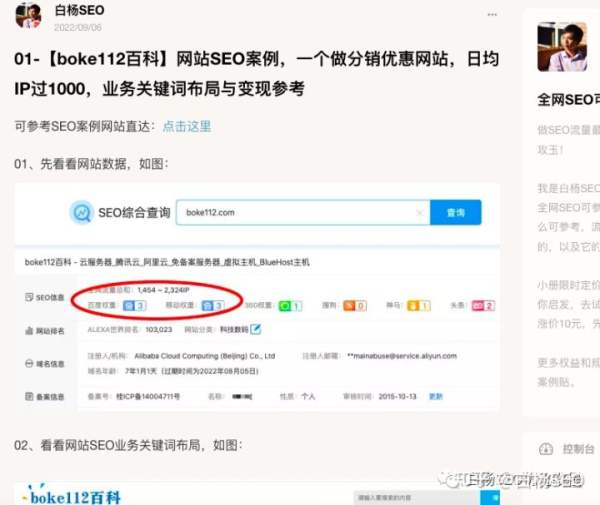Click the 更新 link in 备案信息 row
This screenshot has width=600, height=505.
point(435,396)
